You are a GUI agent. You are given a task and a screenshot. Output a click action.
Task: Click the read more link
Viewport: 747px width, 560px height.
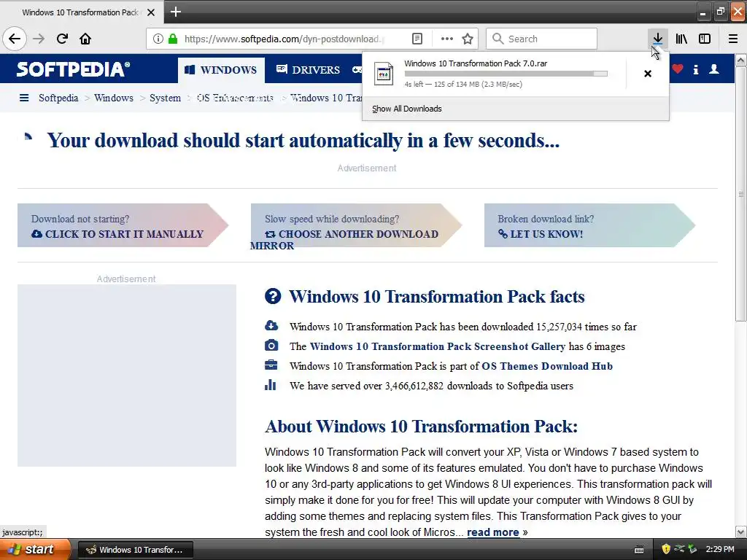tap(492, 532)
